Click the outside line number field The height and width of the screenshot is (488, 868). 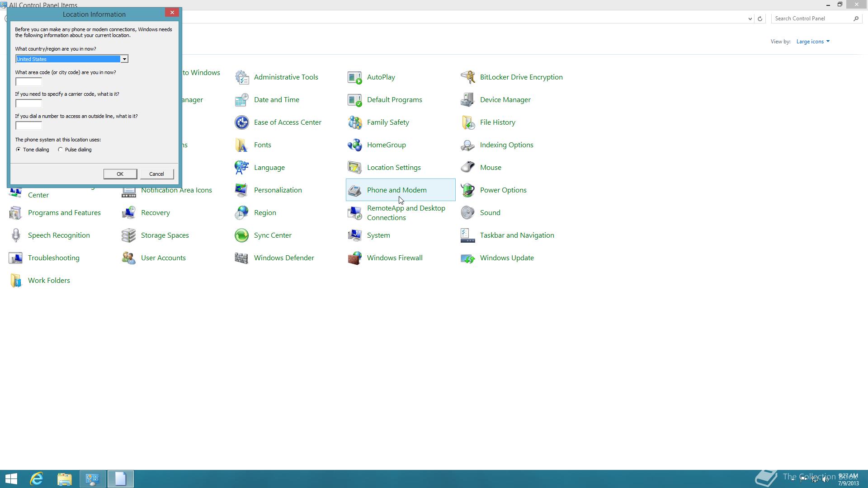(x=28, y=126)
